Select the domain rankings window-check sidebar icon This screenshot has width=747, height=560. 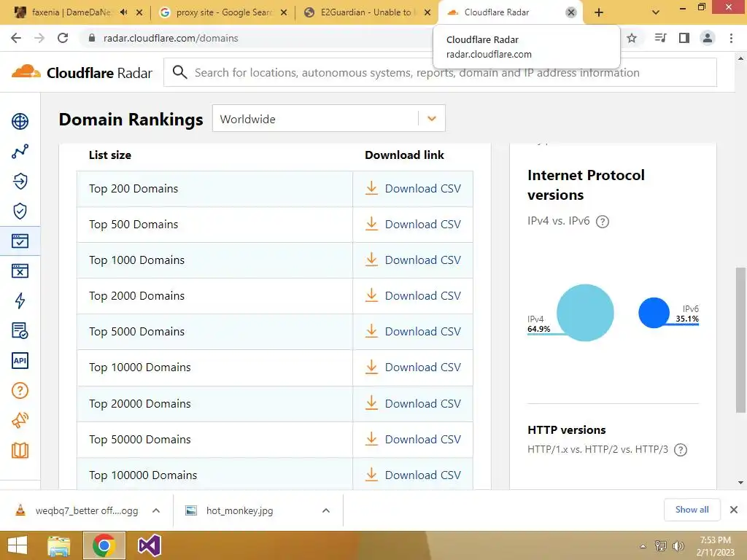tap(20, 241)
